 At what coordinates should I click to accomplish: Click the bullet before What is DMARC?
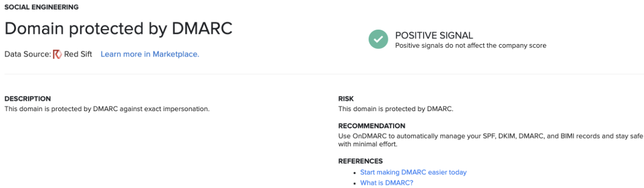pos(355,183)
